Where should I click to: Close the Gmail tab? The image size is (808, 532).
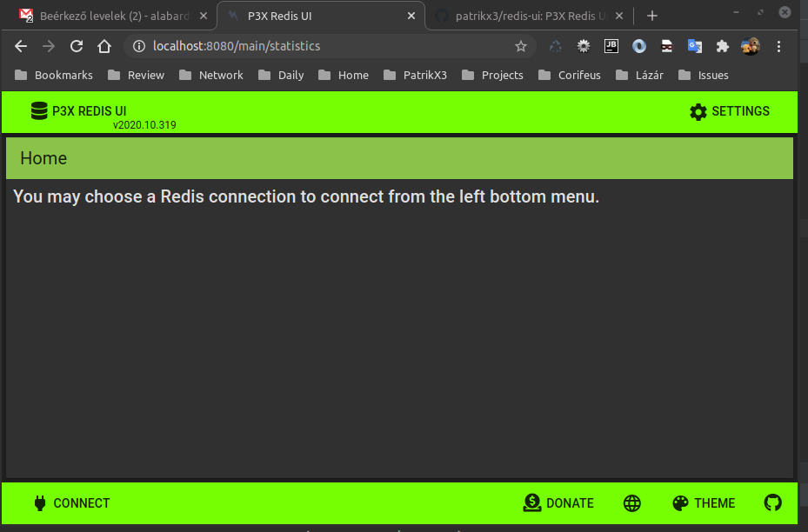(x=204, y=16)
